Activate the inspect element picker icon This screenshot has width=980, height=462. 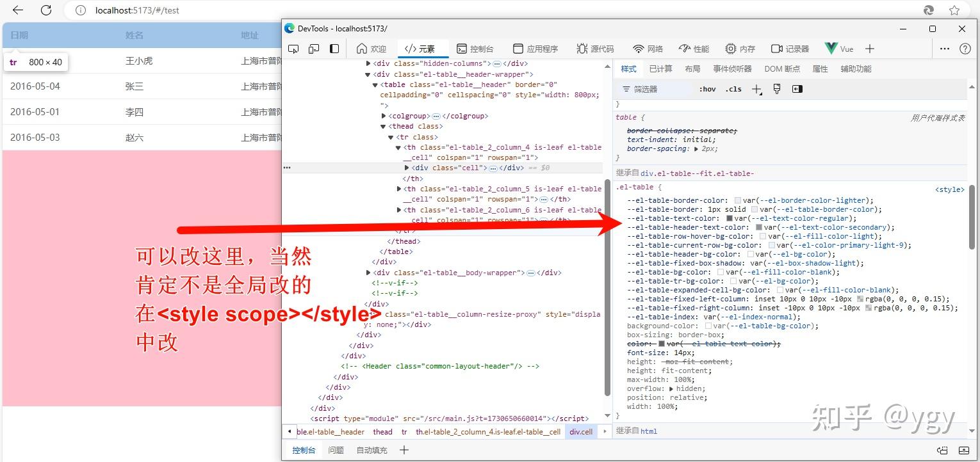[293, 49]
